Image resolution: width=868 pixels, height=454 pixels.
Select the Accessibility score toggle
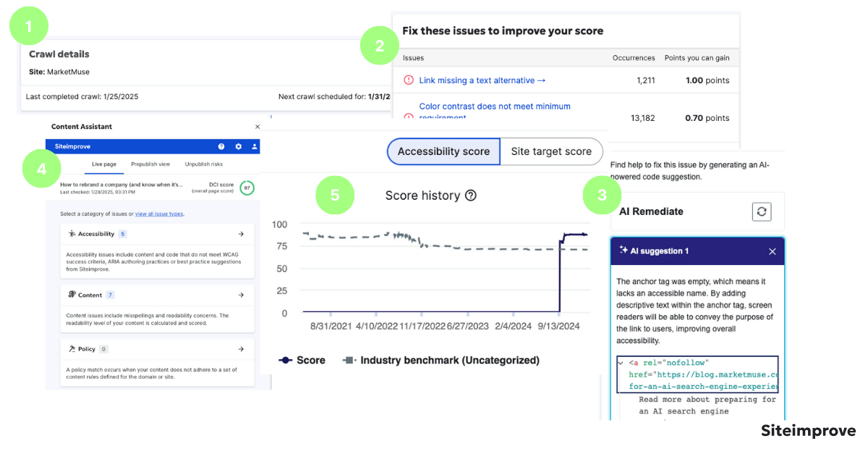pyautogui.click(x=443, y=151)
